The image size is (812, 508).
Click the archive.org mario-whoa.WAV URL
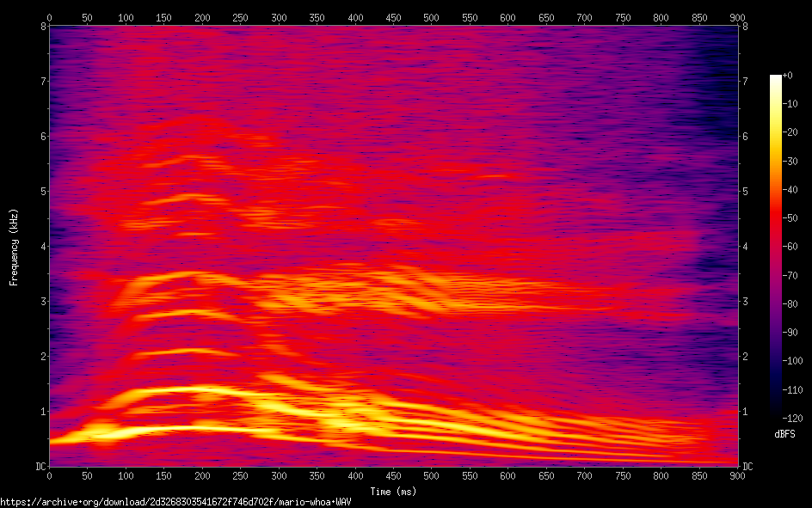point(175,501)
